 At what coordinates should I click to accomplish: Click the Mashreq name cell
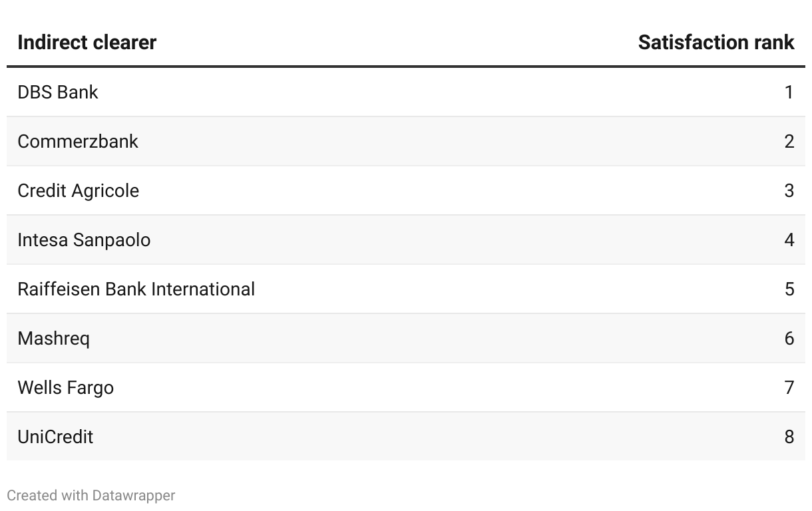coord(53,338)
